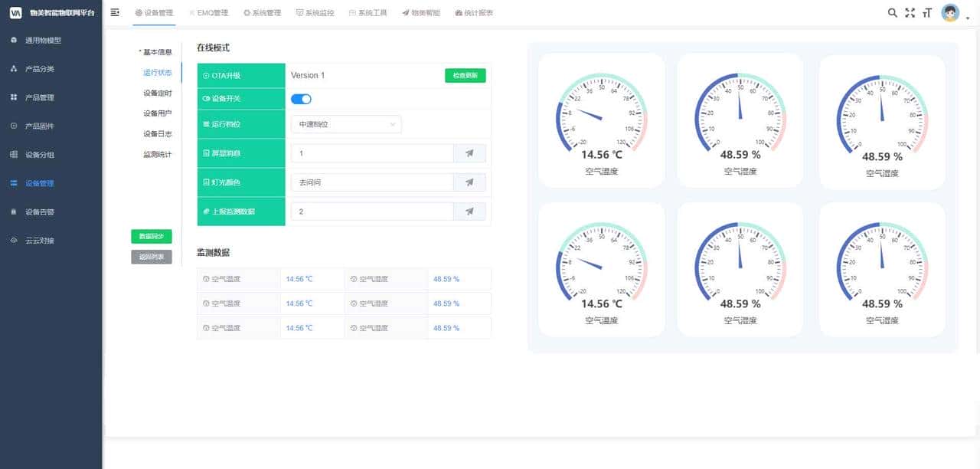This screenshot has height=469, width=980.
Task: Go to 产品固件 in the sidebar
Action: (x=40, y=126)
